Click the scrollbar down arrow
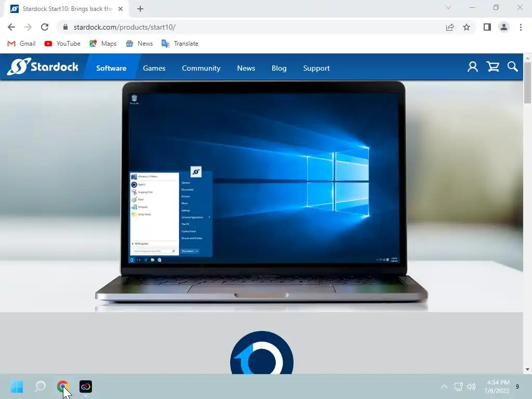The image size is (532, 399). pos(527,369)
